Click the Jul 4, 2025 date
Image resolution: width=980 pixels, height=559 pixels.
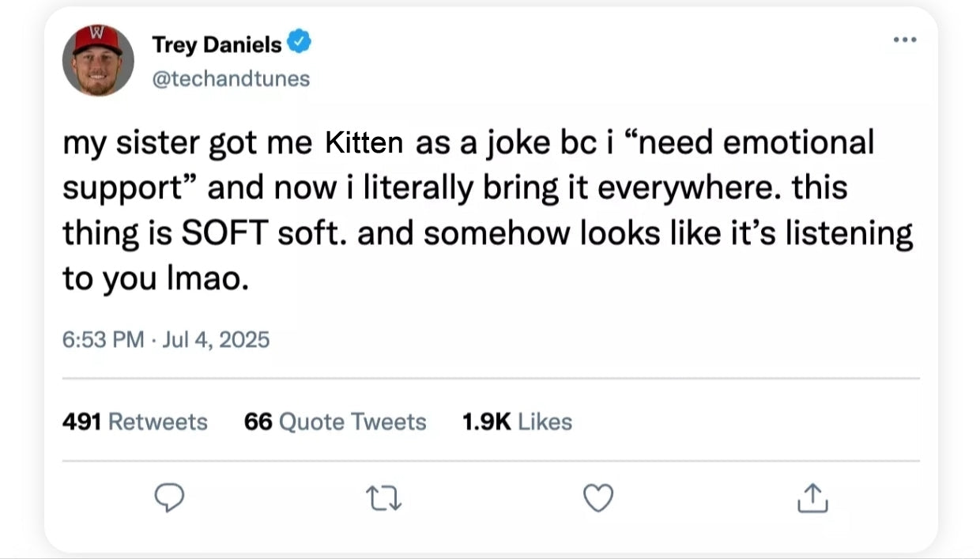pos(215,340)
